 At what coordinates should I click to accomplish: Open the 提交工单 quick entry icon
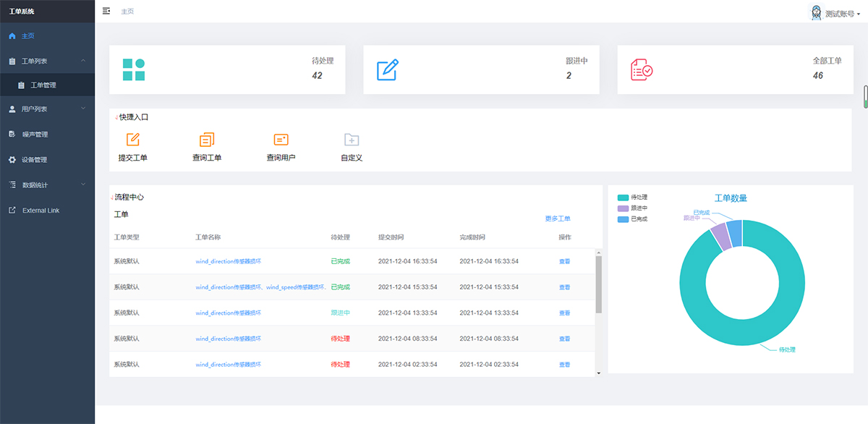pos(133,140)
